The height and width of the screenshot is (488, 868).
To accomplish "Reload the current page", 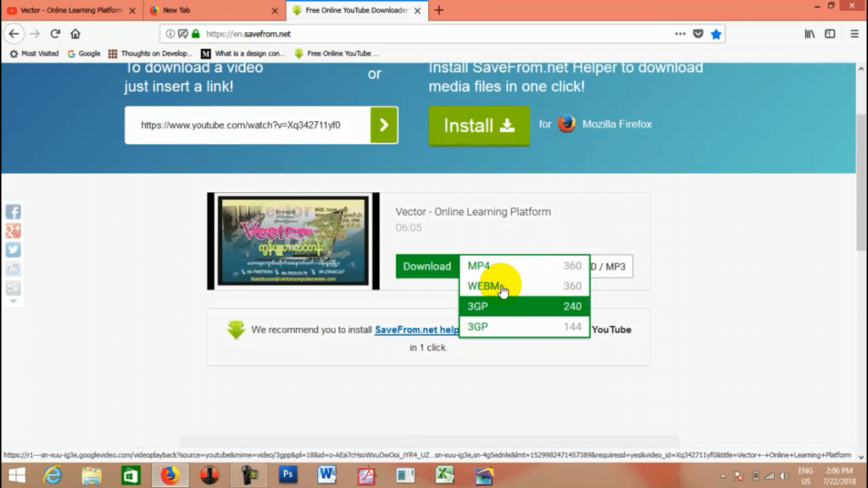I will pos(55,34).
